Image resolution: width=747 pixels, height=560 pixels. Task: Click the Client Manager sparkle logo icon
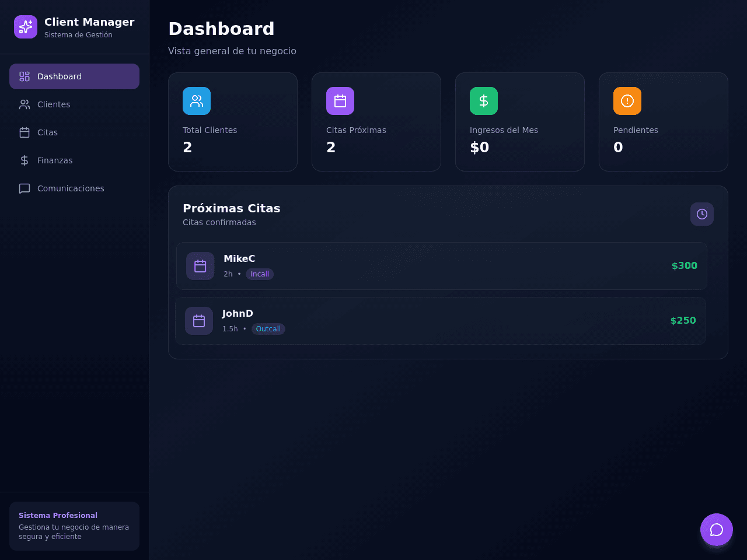(x=26, y=27)
